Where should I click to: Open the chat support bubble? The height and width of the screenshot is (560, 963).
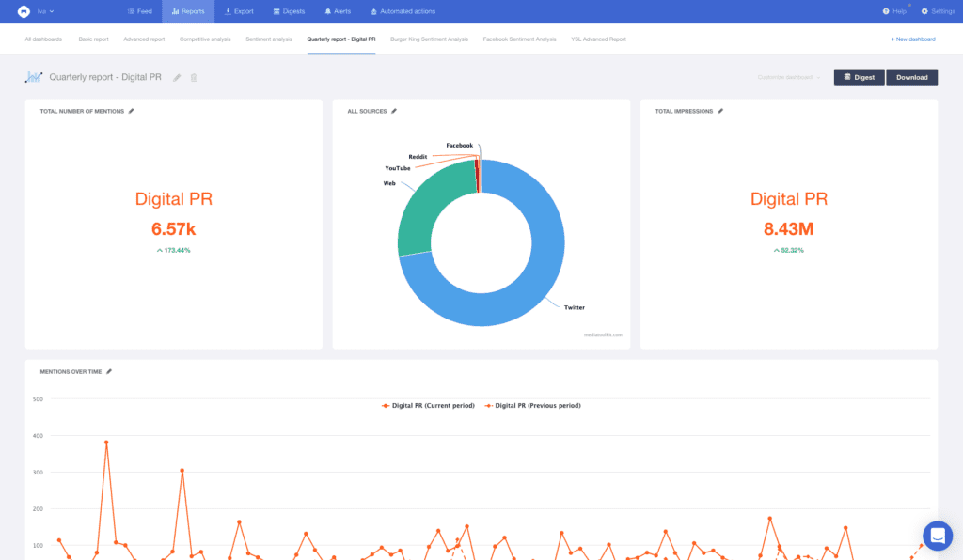(x=937, y=536)
